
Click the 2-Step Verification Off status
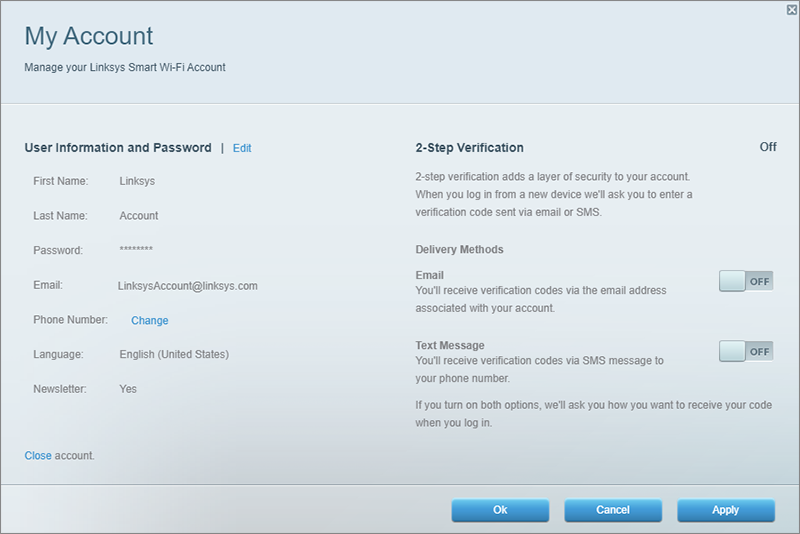point(768,147)
